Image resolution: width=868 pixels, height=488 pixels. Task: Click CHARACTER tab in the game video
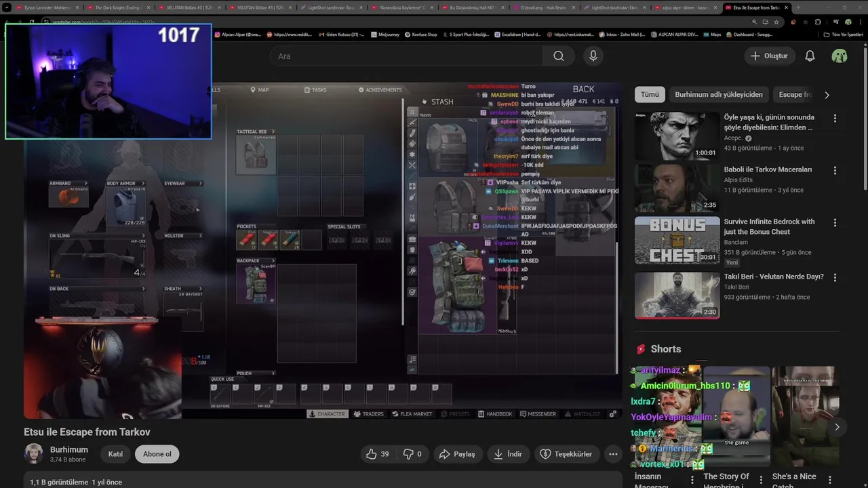(x=327, y=413)
